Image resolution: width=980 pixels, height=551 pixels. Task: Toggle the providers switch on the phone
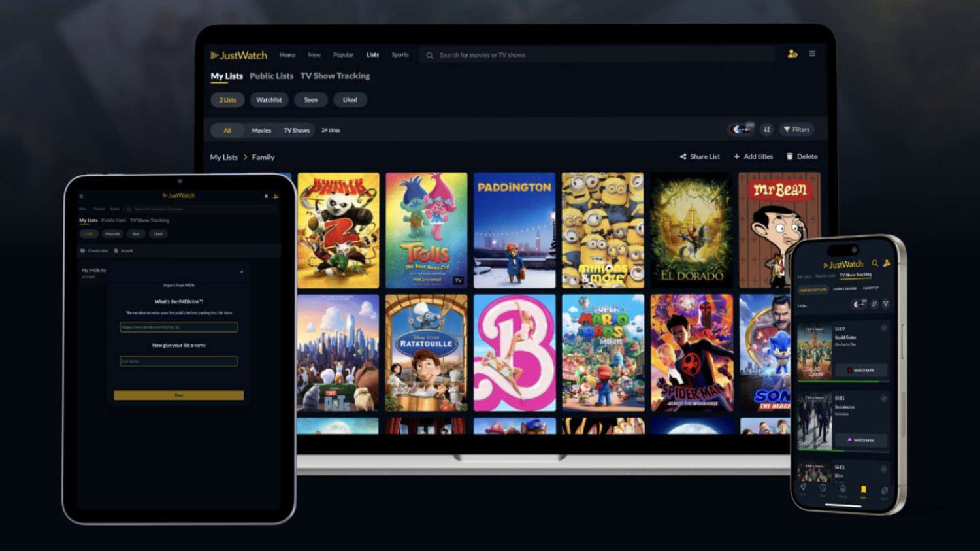pyautogui.click(x=859, y=305)
